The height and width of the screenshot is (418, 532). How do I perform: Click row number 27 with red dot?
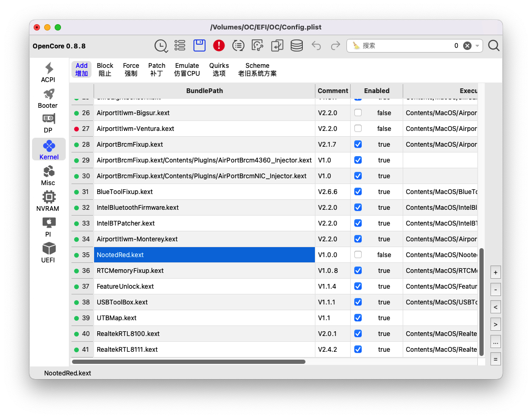point(82,129)
